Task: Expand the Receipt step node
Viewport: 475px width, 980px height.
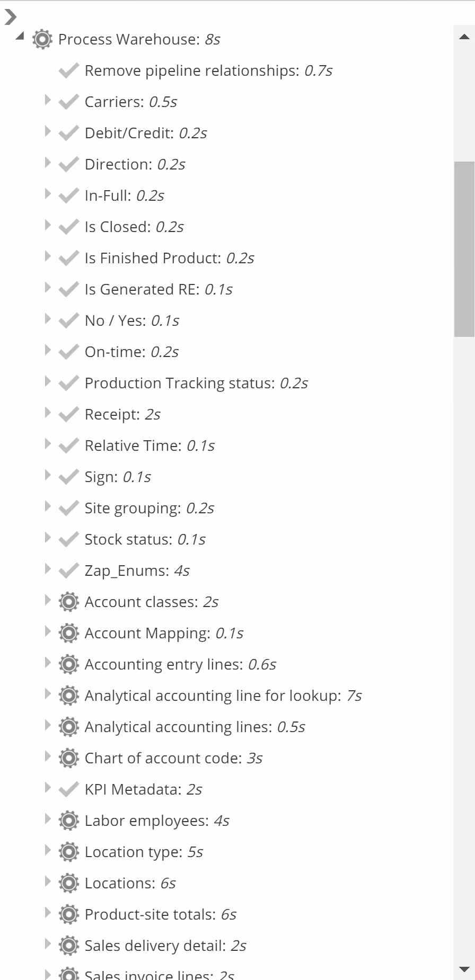Action: point(48,413)
